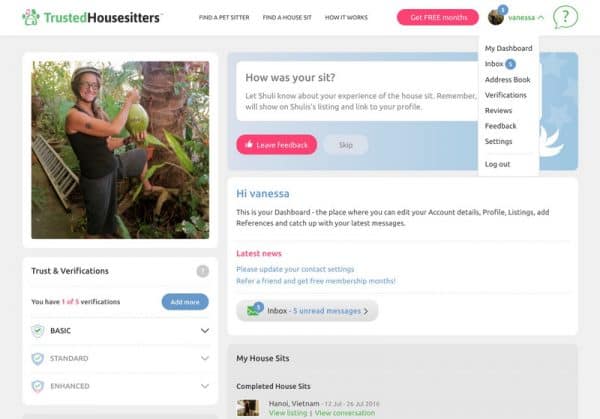
Task: Click the BASIC verification shield icon
Action: [38, 331]
